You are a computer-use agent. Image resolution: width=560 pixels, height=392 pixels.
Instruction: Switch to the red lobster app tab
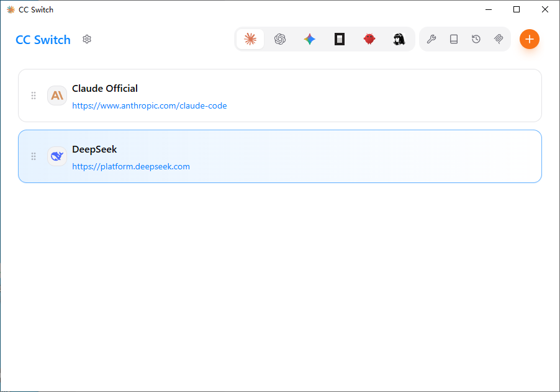click(369, 39)
